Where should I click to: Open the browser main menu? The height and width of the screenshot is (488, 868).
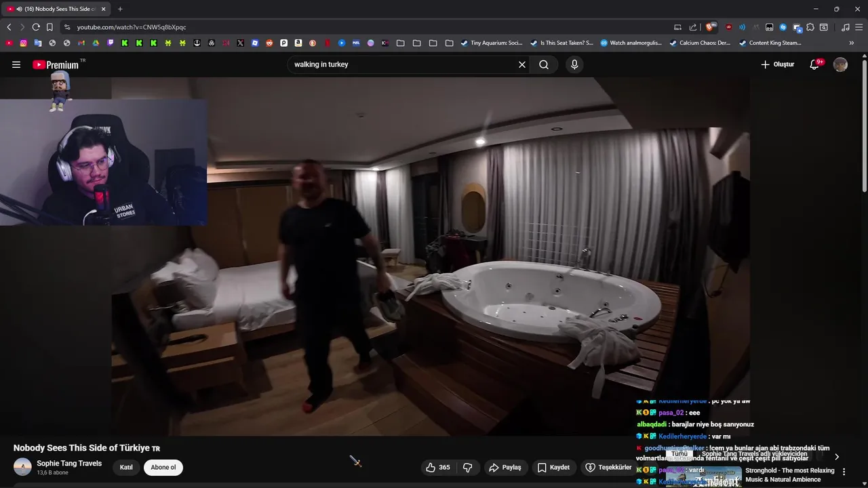click(x=859, y=27)
